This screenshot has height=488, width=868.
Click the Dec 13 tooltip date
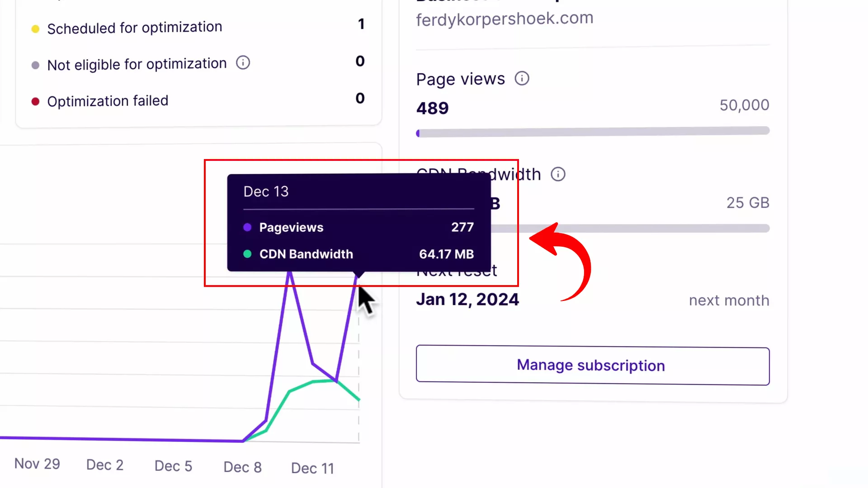(266, 192)
